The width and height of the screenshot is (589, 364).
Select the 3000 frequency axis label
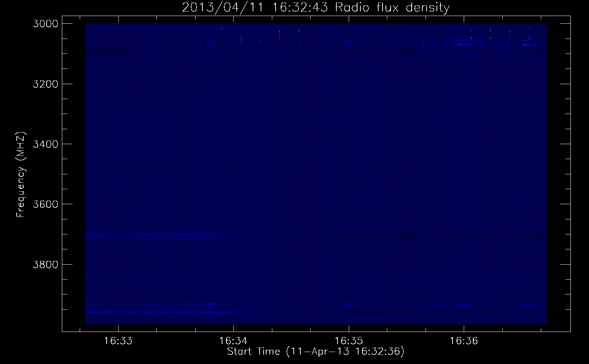tap(46, 24)
